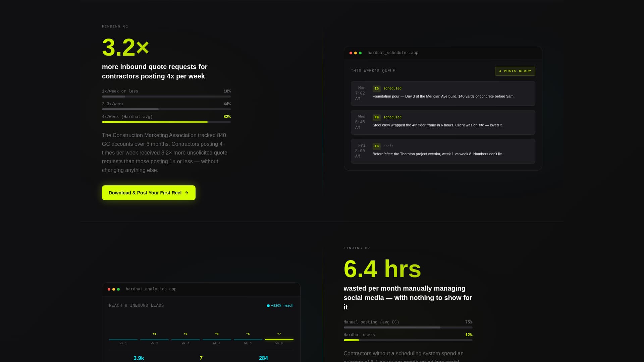Viewport: 644px width, 362px height.
Task: Click the THIS WEEK'S QUEUE heading
Action: coord(373,71)
